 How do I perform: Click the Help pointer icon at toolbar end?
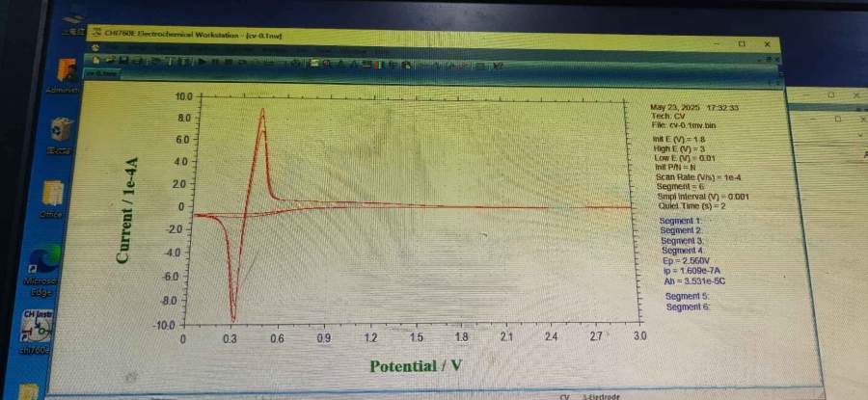[497, 66]
